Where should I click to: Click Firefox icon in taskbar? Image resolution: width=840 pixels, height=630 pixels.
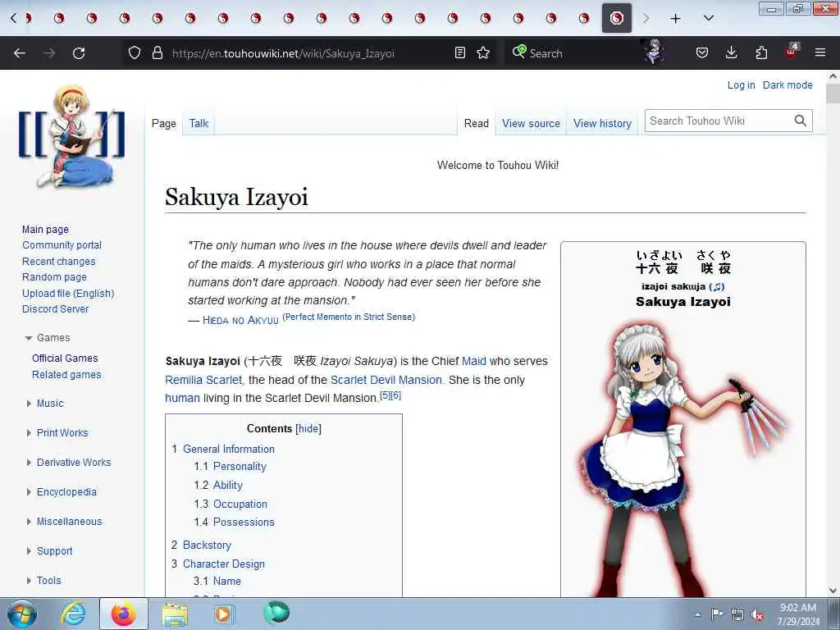(123, 614)
